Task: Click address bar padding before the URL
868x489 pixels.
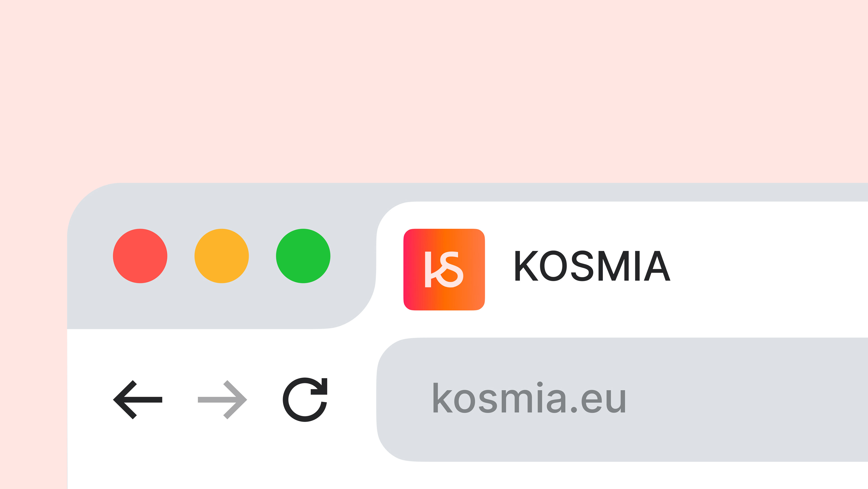Action: pyautogui.click(x=404, y=400)
